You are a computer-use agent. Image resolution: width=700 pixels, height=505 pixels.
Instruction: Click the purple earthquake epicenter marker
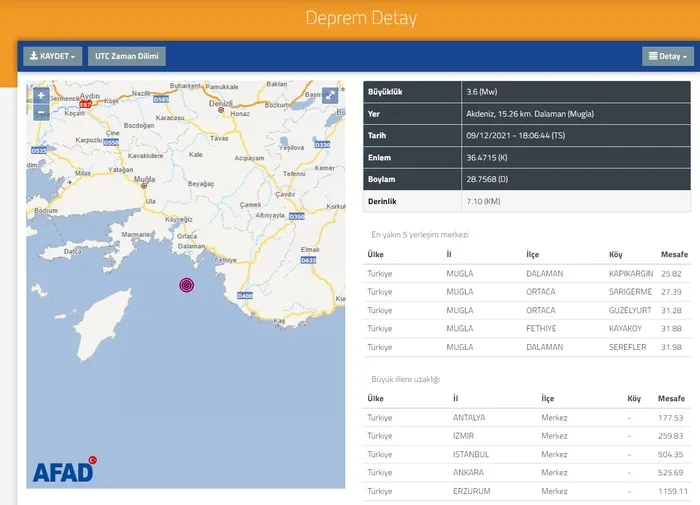click(x=187, y=285)
